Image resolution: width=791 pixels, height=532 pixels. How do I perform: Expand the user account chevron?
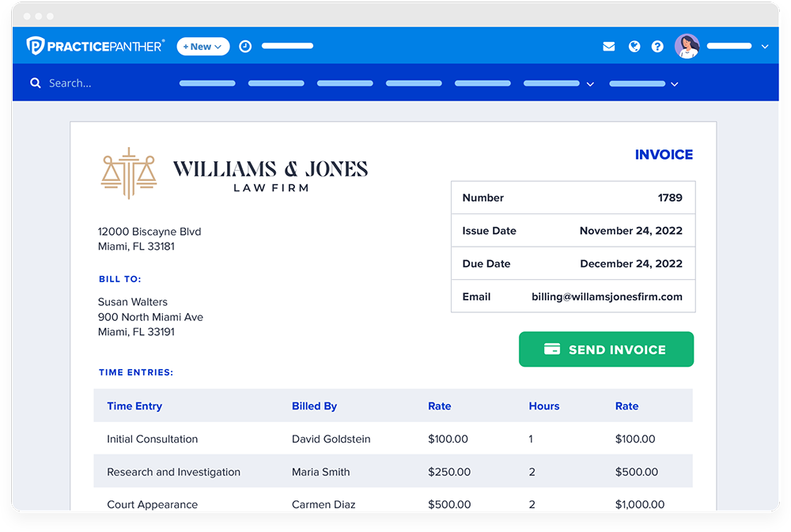click(x=765, y=47)
